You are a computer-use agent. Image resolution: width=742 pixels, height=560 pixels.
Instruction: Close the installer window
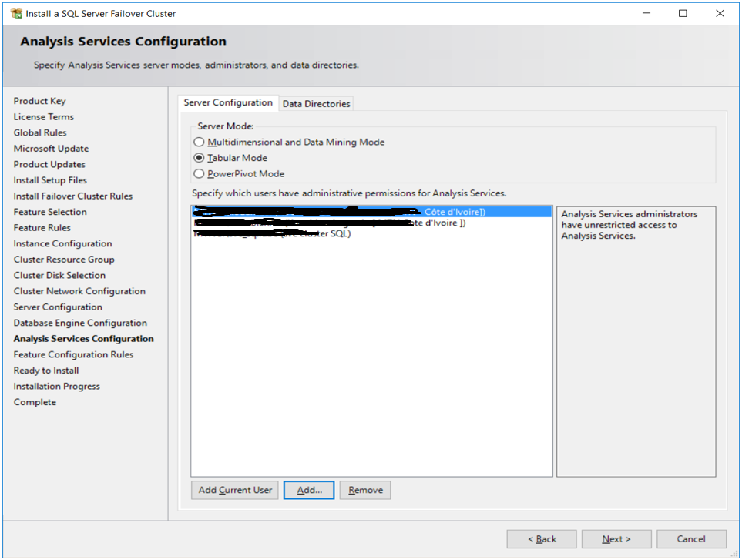[720, 13]
